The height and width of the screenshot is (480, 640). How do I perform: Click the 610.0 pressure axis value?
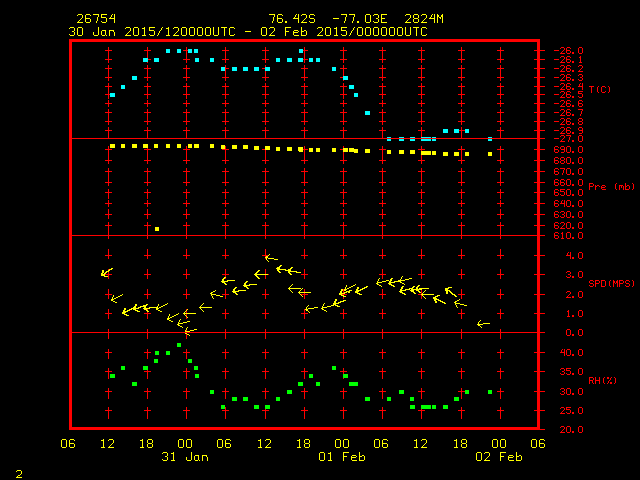pos(574,235)
